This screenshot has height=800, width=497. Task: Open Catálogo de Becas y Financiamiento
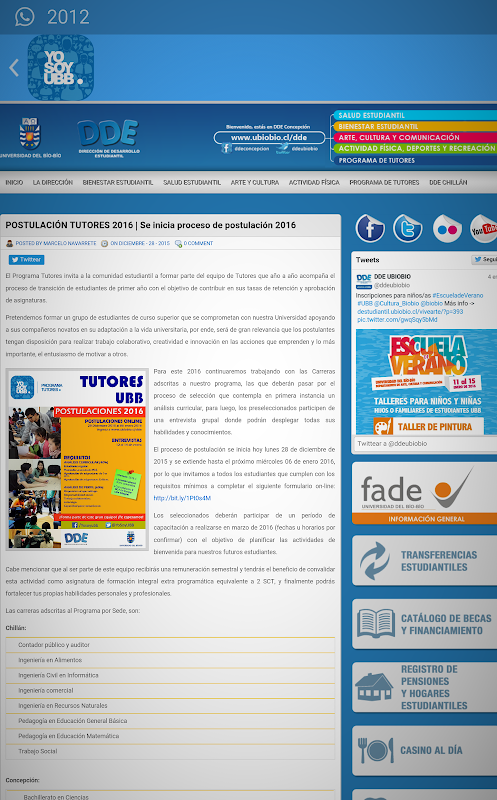tap(425, 624)
